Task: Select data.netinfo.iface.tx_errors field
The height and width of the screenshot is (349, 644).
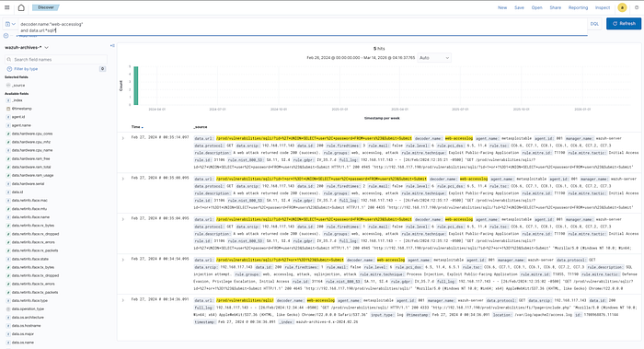Action: click(x=33, y=284)
